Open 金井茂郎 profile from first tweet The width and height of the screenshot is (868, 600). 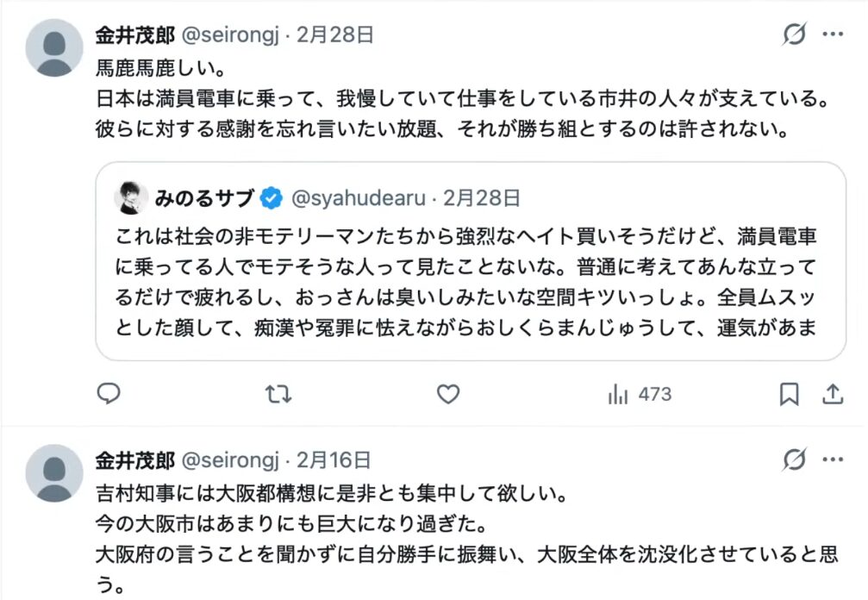click(135, 35)
